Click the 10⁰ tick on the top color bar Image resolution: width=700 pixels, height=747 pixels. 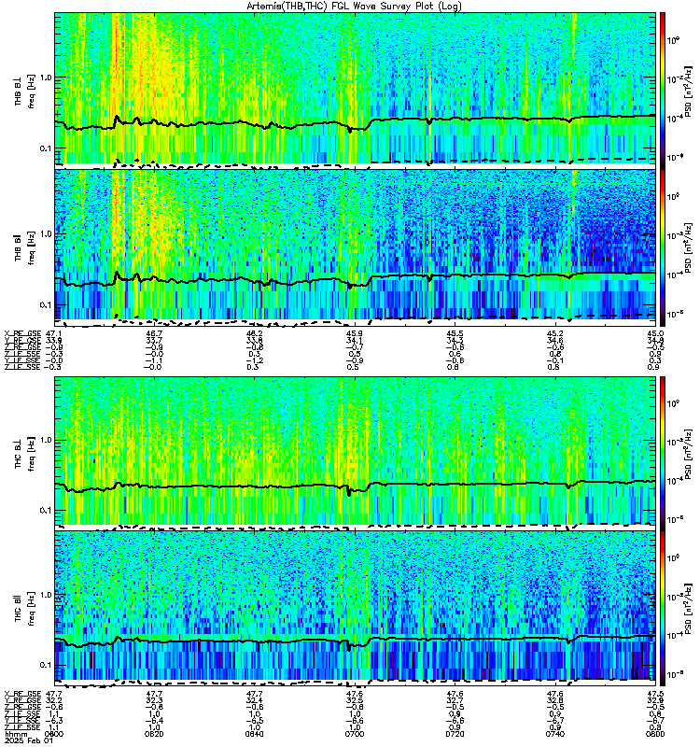[673, 40]
